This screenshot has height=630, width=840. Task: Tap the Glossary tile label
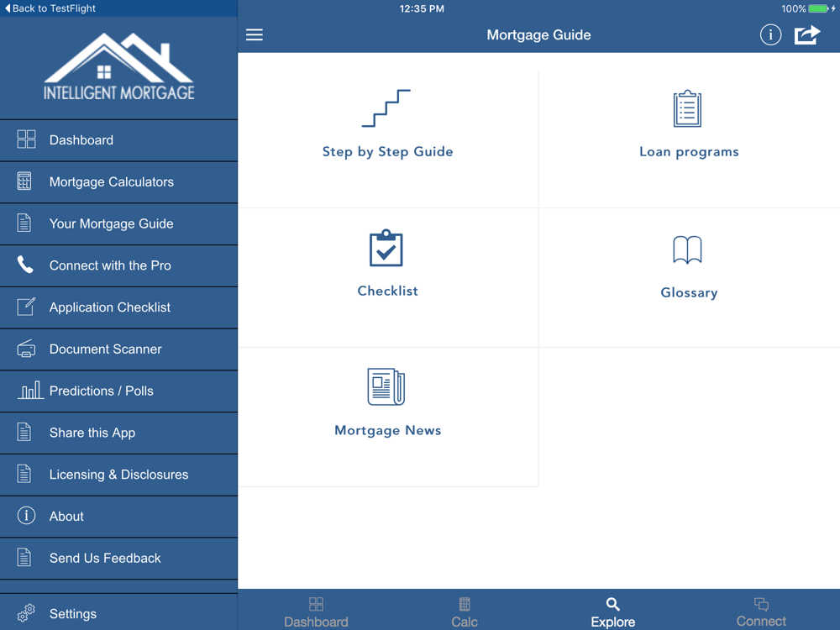(x=689, y=292)
